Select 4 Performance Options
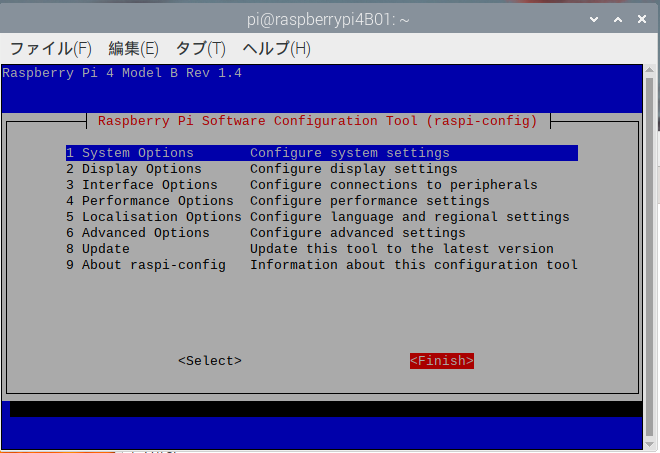Image resolution: width=660 pixels, height=453 pixels. (150, 201)
